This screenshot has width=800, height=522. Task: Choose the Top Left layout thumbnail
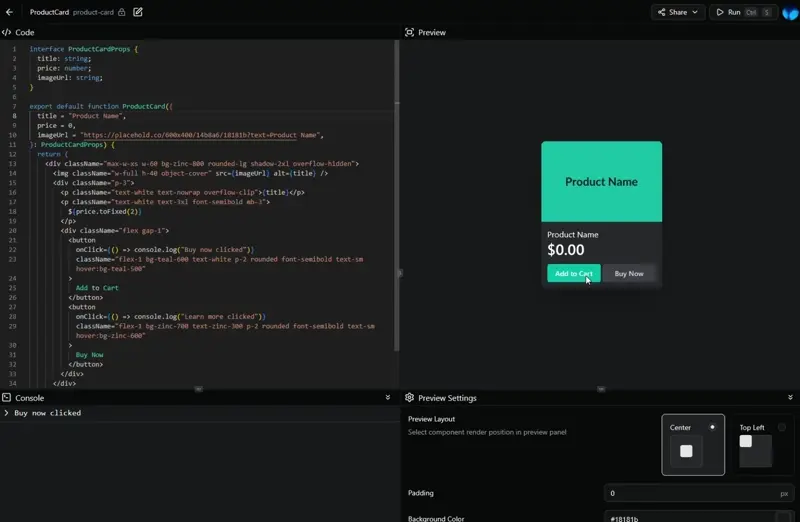coord(755,450)
